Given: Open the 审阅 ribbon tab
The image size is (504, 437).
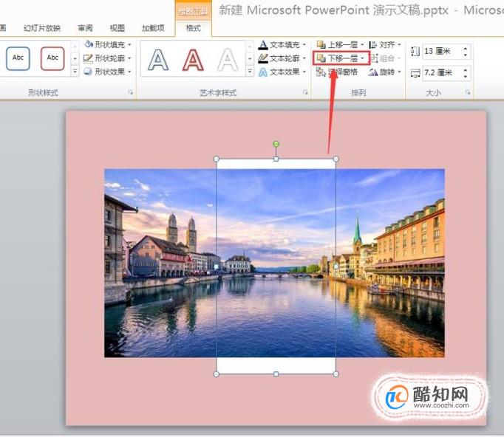Looking at the screenshot, I should click(85, 28).
